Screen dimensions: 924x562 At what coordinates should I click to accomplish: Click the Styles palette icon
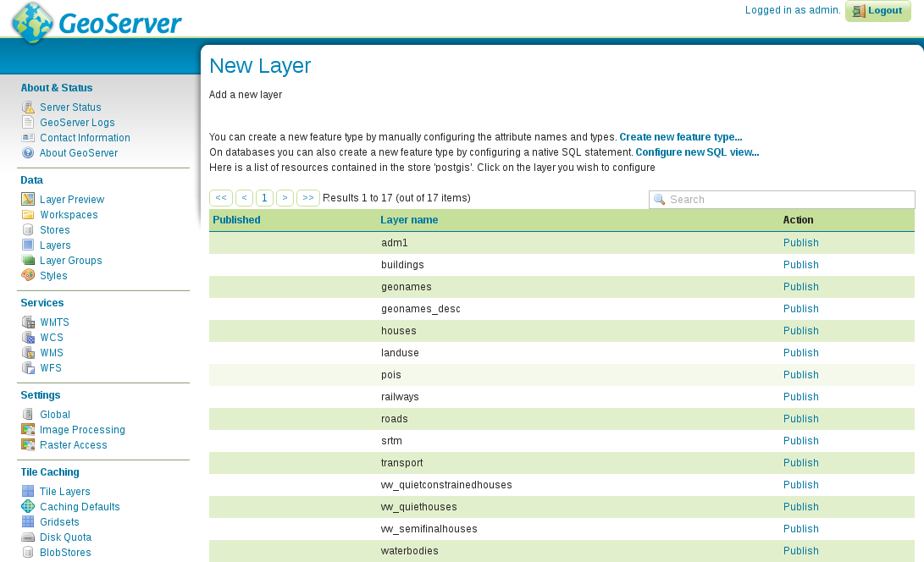tap(28, 276)
